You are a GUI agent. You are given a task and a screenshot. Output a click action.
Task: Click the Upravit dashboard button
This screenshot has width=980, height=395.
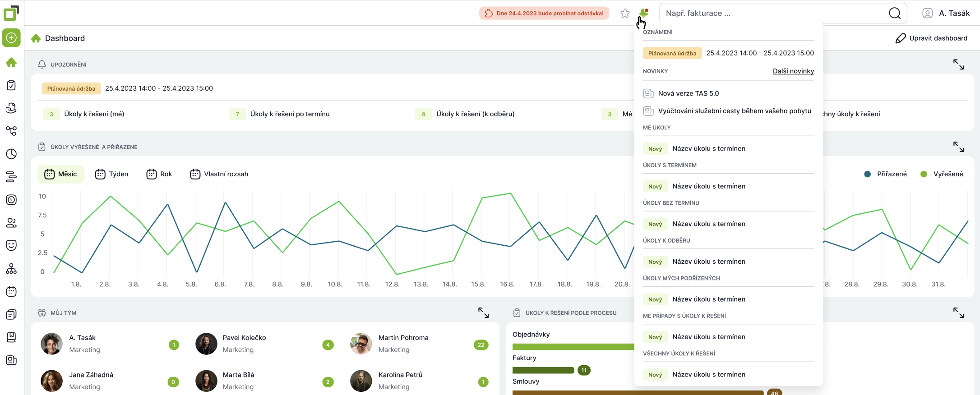point(931,38)
